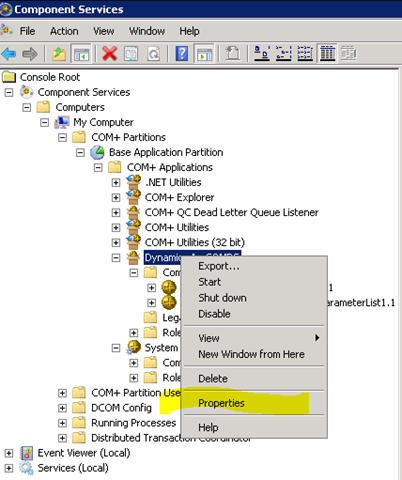Click the Show/Hide Console Tree icon
The width and height of the screenshot is (402, 480).
tap(81, 53)
